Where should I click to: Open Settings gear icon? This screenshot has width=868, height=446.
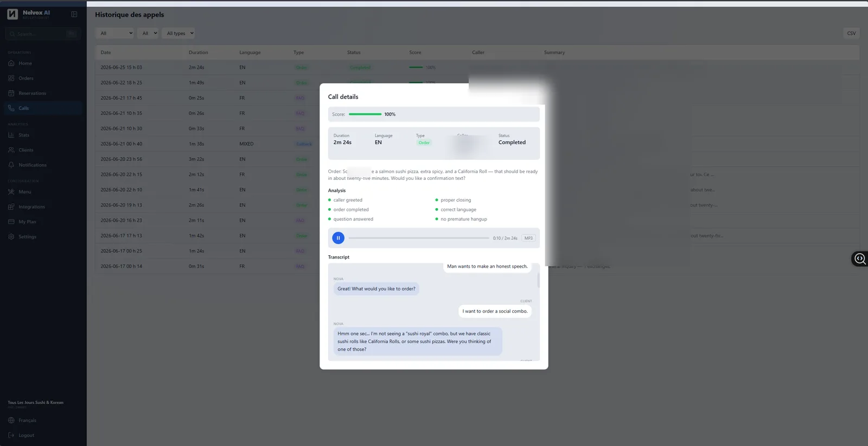(11, 237)
